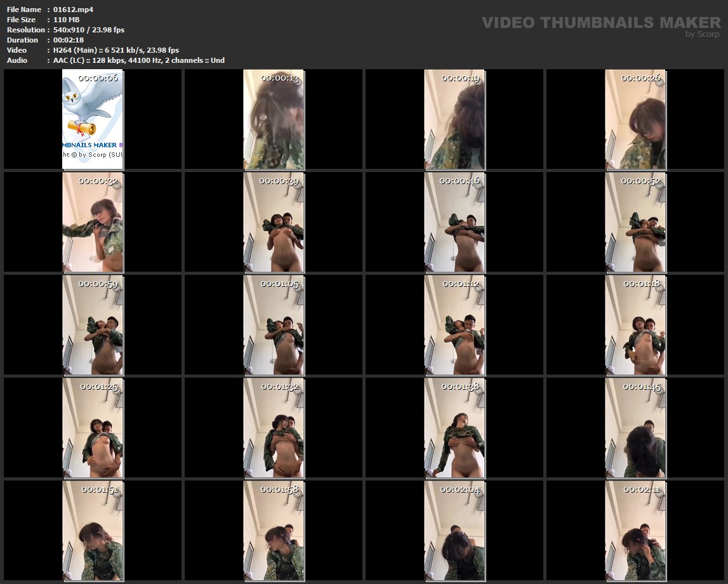Viewport: 728px width, 584px height.
Task: Click the VIDEO THUMBNAILS MAKER watermark title
Action: (600, 23)
